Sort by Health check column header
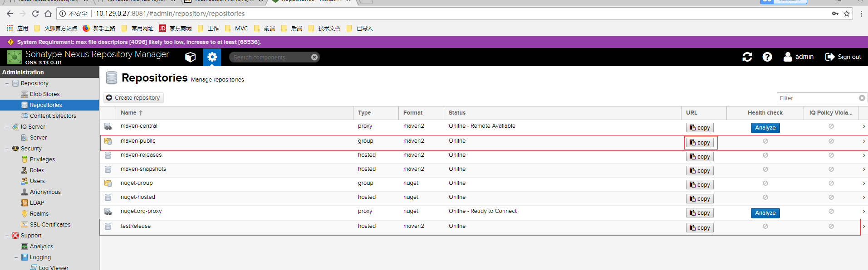 (765, 113)
